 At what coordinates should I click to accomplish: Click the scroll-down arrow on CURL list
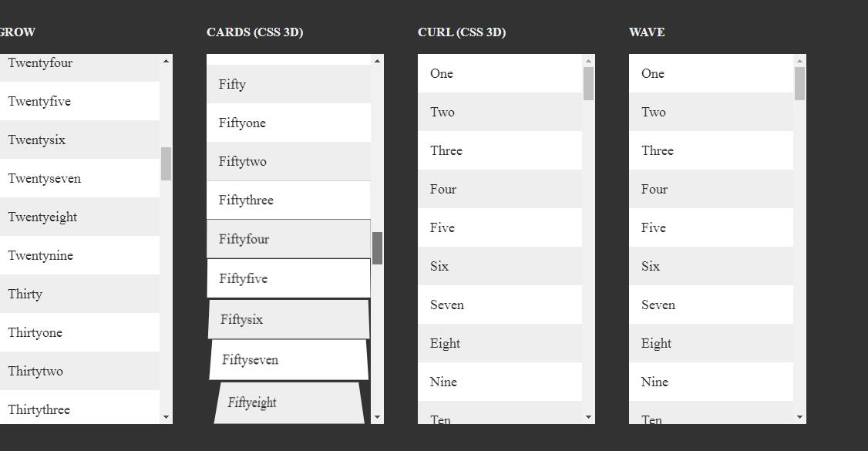(x=588, y=416)
